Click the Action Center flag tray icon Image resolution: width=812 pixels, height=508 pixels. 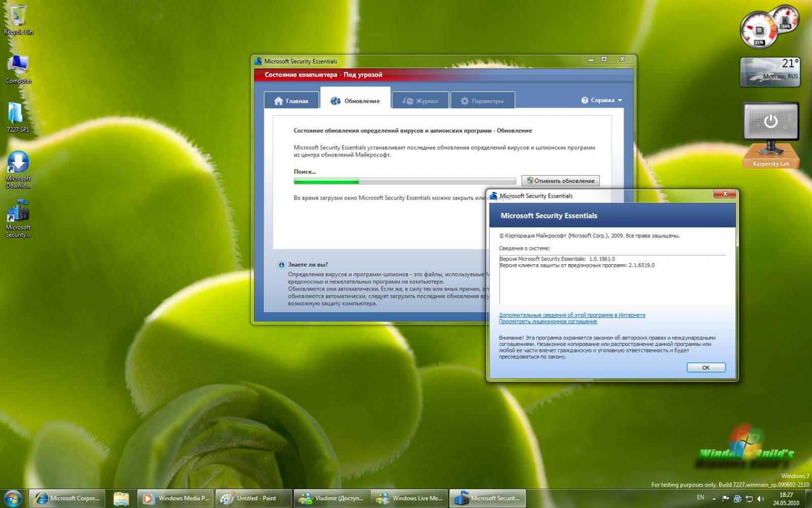coord(726,499)
